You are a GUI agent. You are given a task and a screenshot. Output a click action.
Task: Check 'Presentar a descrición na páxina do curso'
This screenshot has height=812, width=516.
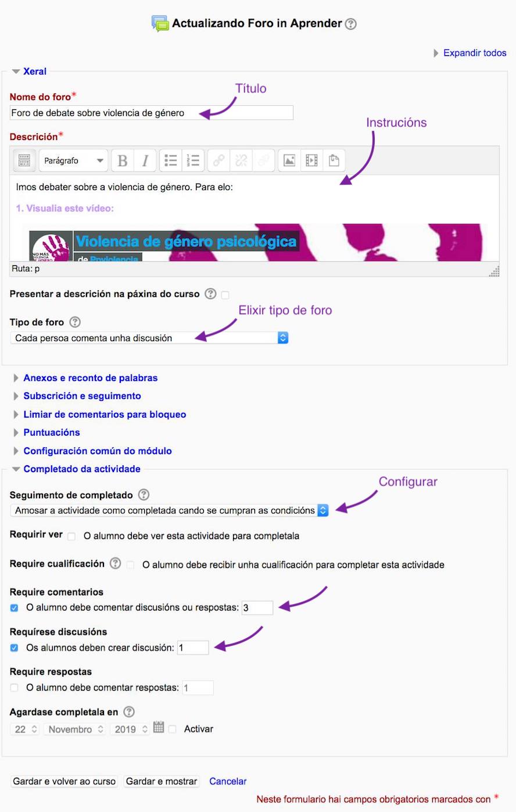225,295
